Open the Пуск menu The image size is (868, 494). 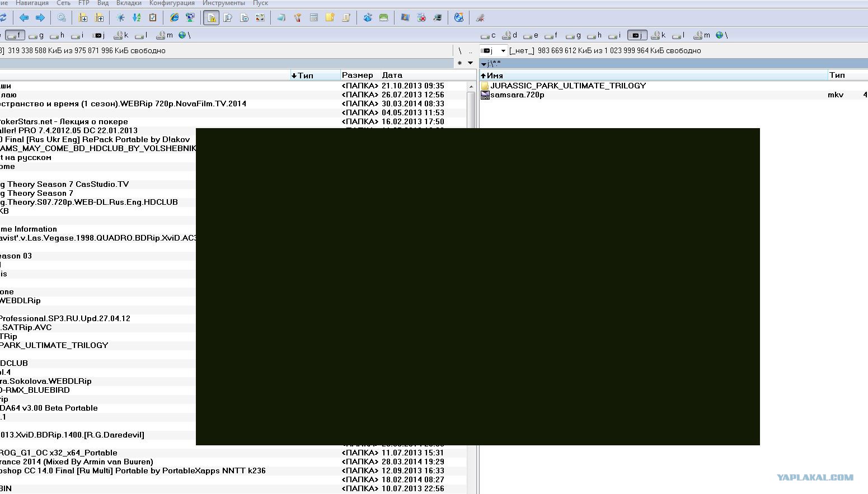(x=260, y=3)
